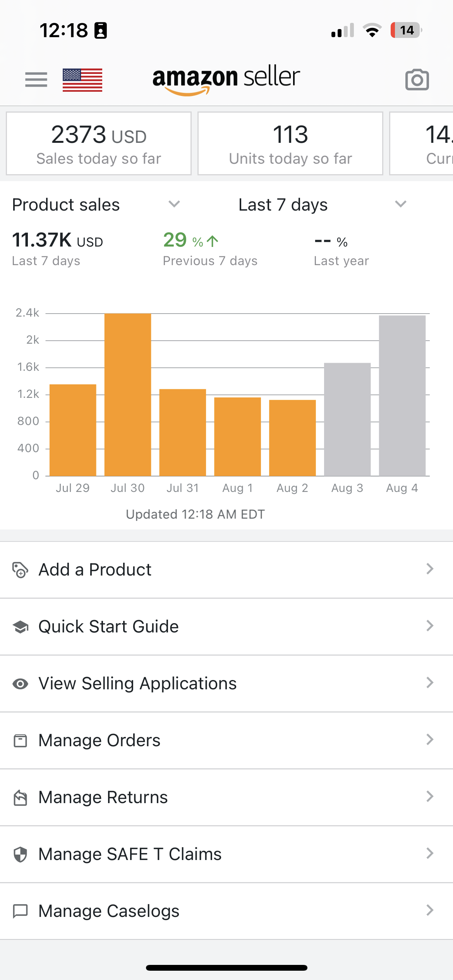
Task: Tap the US flag marketplace selector
Action: point(82,80)
